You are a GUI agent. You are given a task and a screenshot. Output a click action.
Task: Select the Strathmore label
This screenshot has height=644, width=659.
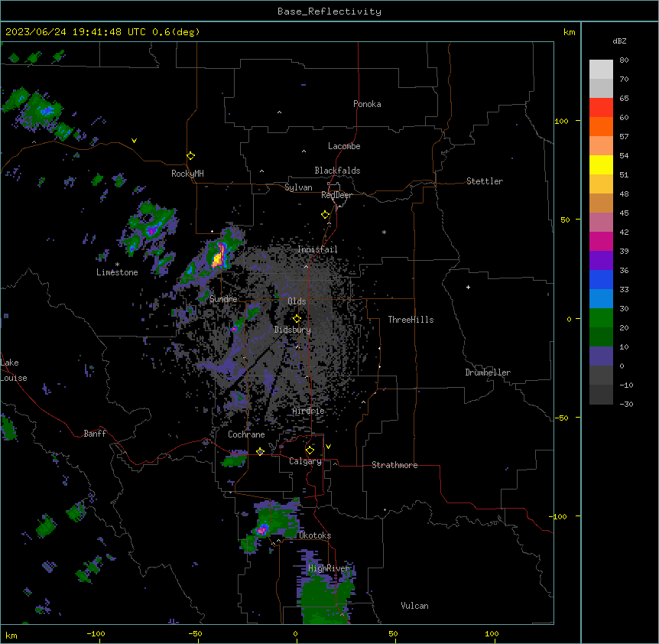(x=394, y=465)
